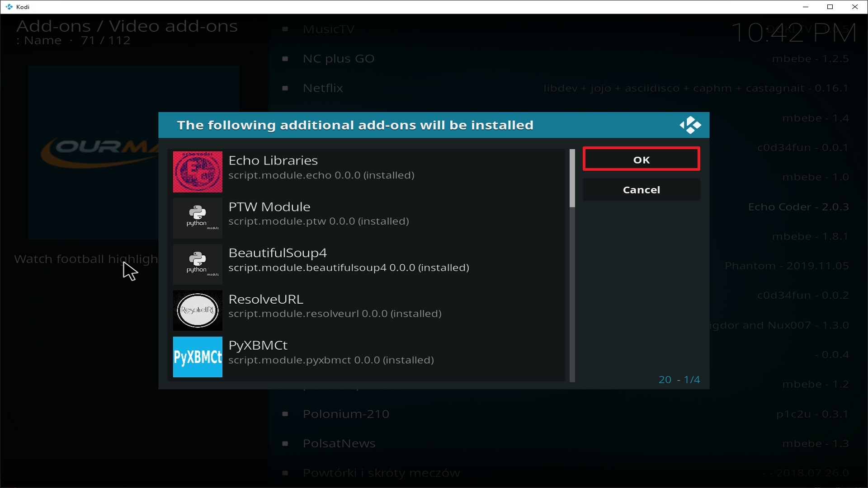Image resolution: width=868 pixels, height=488 pixels.
Task: Click script.module.resolveurl 0.0.0 (installed) text
Action: tap(335, 314)
